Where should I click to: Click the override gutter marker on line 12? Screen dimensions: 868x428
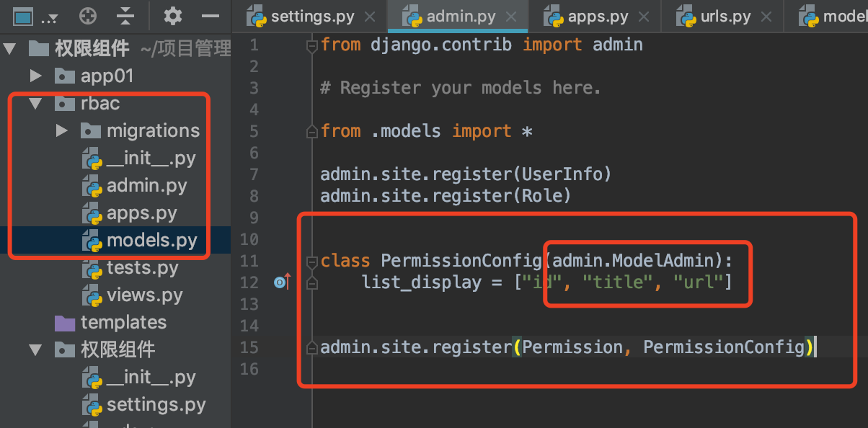pos(281,282)
